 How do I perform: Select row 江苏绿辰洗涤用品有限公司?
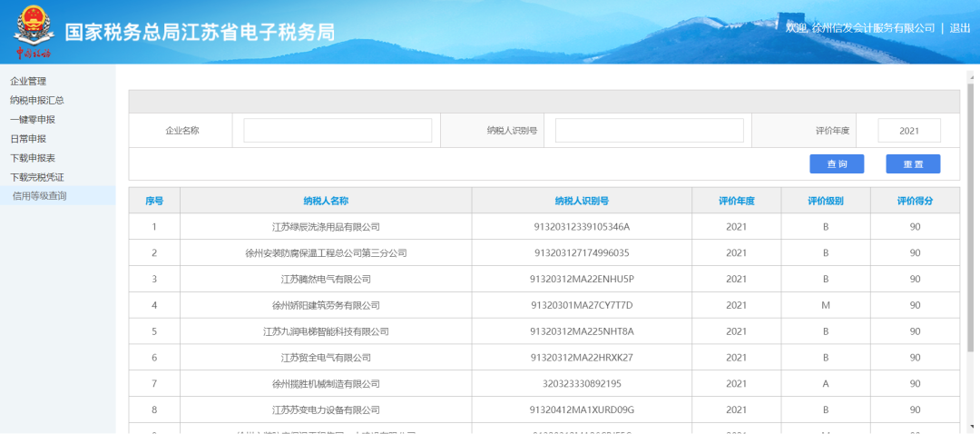click(544, 226)
